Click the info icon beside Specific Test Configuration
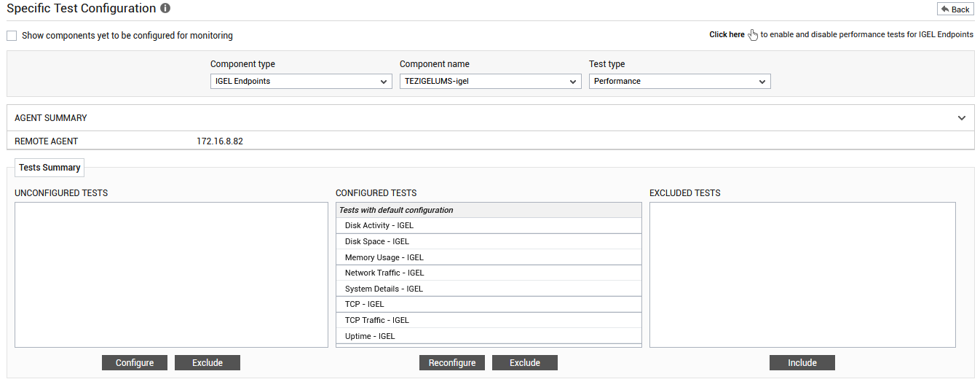 pyautogui.click(x=165, y=9)
